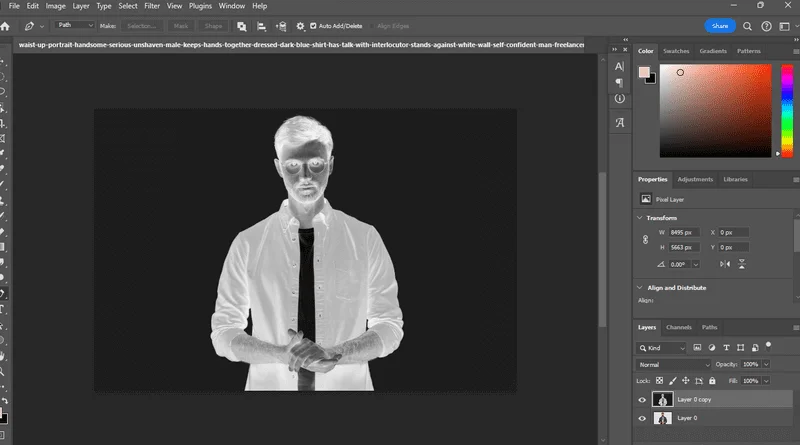
Task: Open Path operations icon in options bar
Action: point(241,26)
